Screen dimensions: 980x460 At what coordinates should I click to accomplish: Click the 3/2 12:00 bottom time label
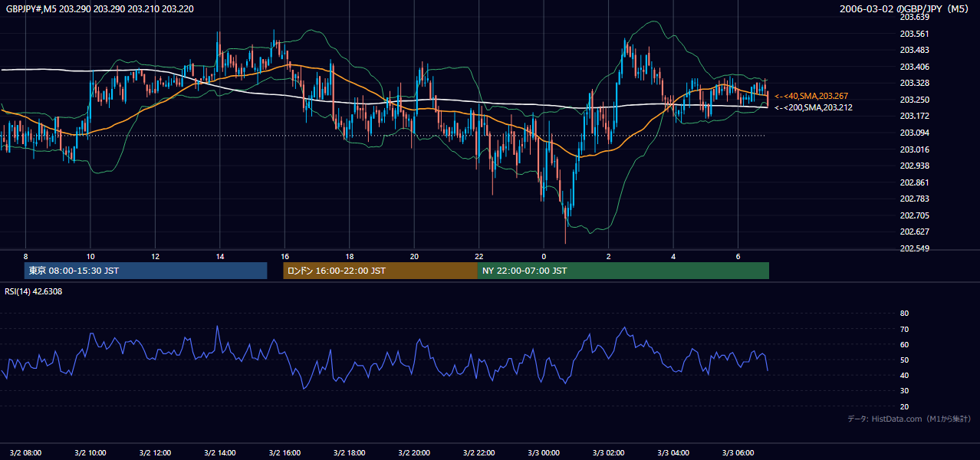point(156,452)
